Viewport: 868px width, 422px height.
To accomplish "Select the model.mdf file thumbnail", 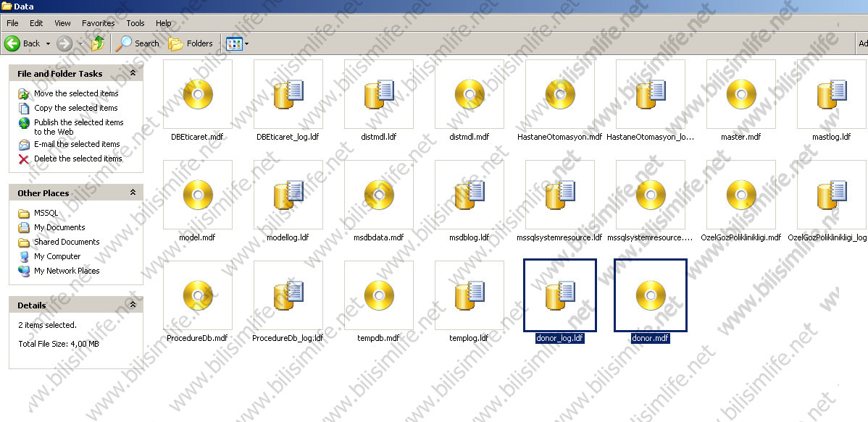I will click(x=198, y=195).
